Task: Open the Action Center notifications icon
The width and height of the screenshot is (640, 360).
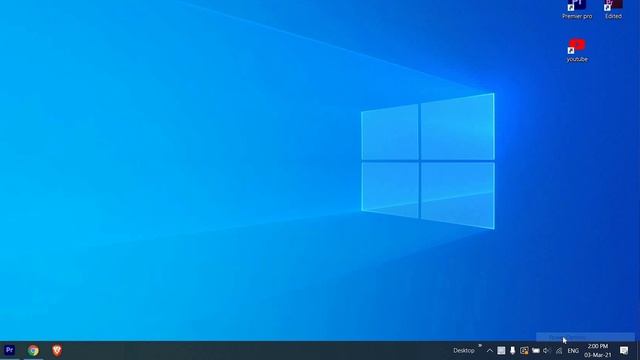Action: [624, 351]
